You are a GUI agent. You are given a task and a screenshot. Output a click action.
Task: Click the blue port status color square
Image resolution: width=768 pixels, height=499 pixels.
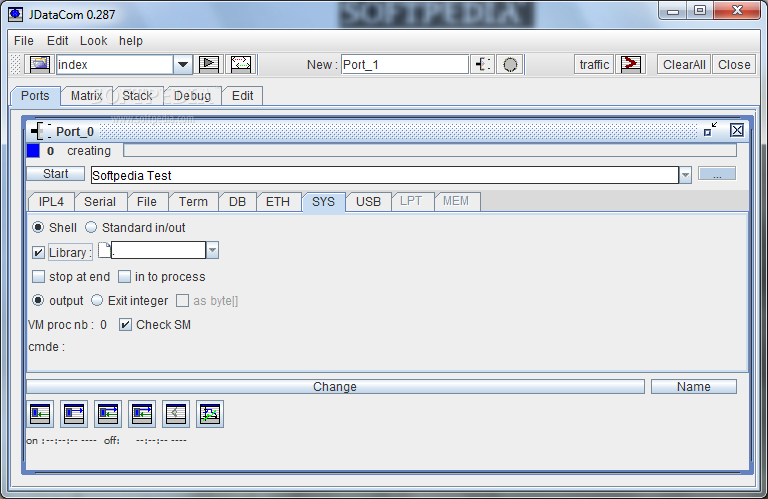point(33,151)
